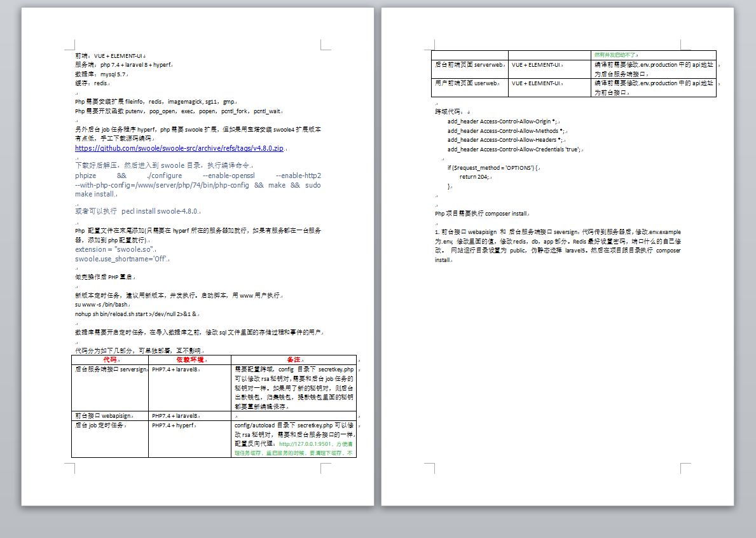Click the return 204; code line
Image resolution: width=756 pixels, height=538 pixels.
474,177
